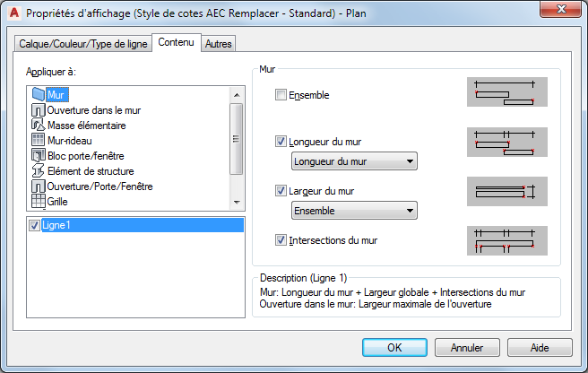Open the Longueur du mur dropdown
588x373 pixels.
click(x=355, y=161)
